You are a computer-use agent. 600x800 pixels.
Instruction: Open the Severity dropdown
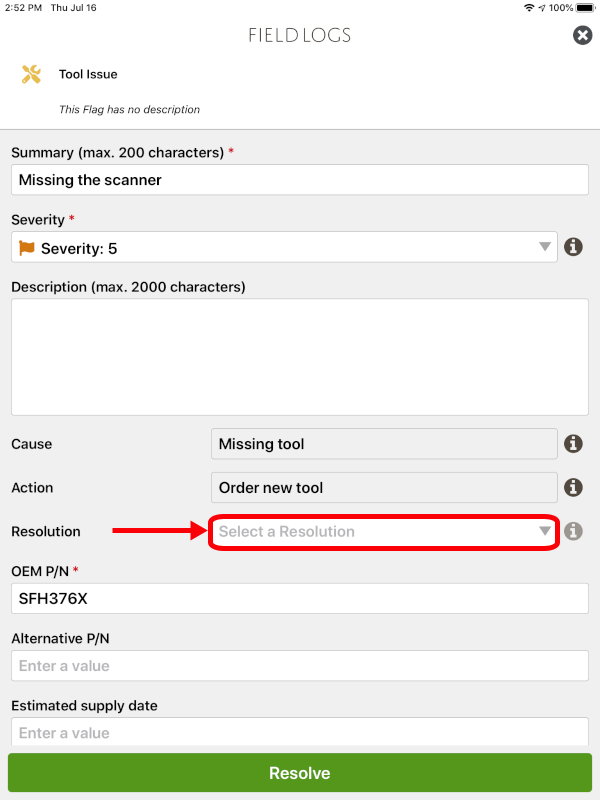click(x=545, y=246)
